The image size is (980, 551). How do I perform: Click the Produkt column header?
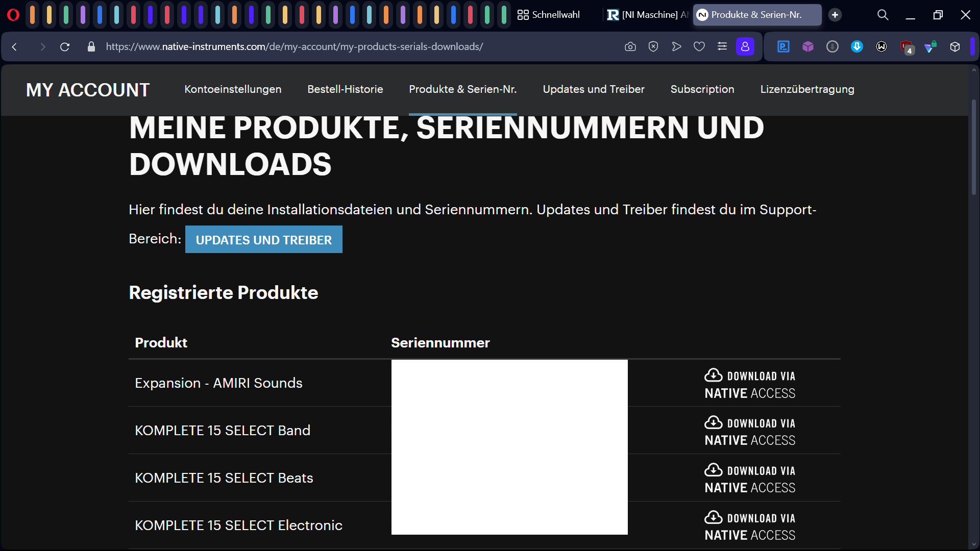161,343
